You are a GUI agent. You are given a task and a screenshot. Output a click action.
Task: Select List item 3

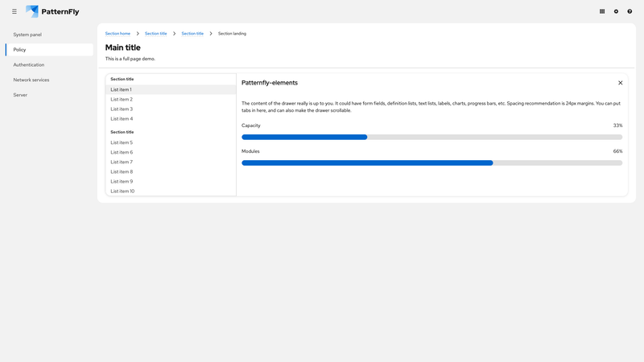click(122, 109)
